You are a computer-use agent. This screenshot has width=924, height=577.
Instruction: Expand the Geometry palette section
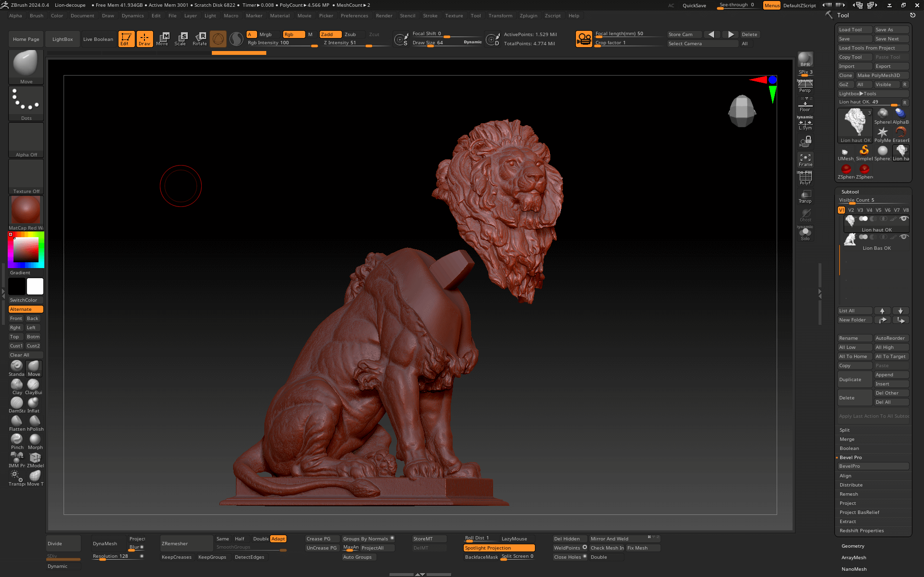[853, 546]
